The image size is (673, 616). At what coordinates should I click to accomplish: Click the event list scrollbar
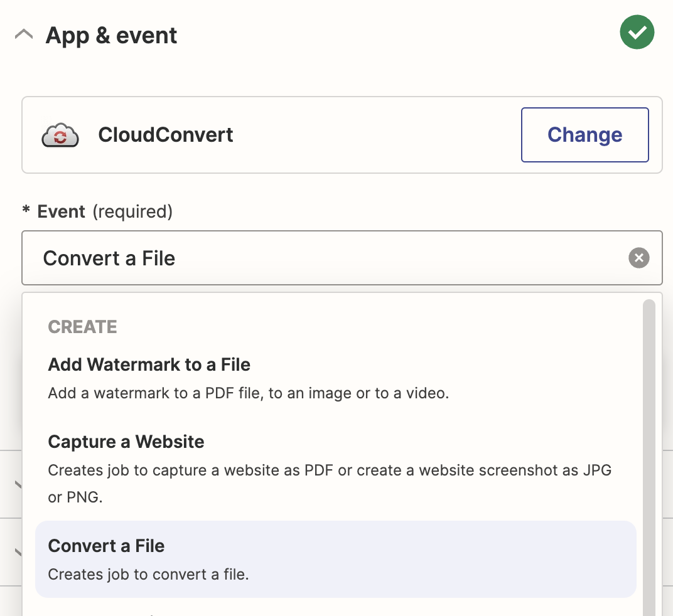[649, 457]
